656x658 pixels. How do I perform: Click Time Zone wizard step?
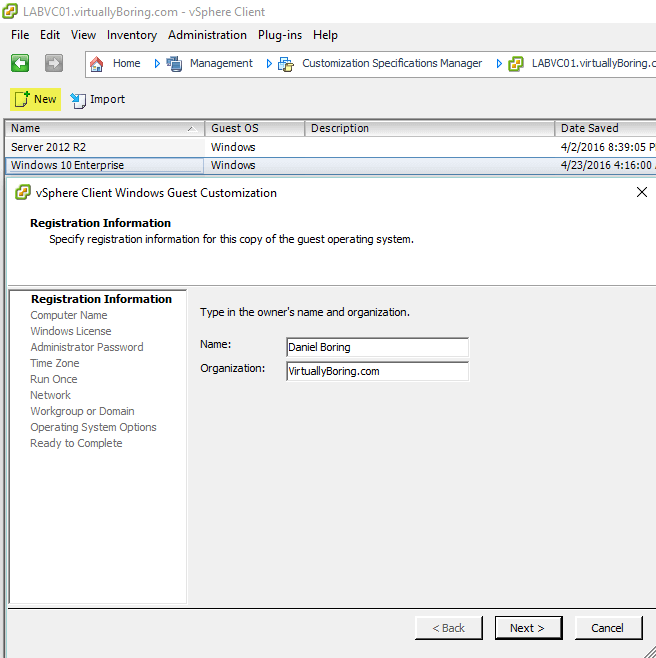click(x=55, y=363)
